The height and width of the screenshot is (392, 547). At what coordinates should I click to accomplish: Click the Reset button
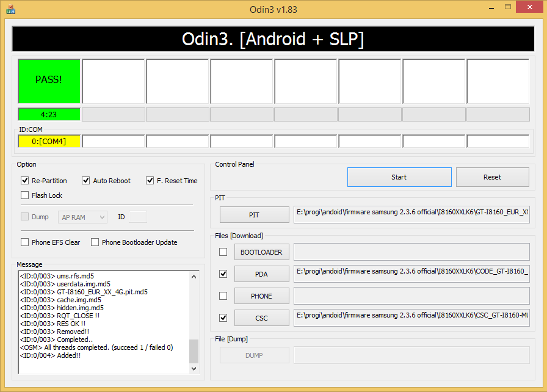coord(492,177)
